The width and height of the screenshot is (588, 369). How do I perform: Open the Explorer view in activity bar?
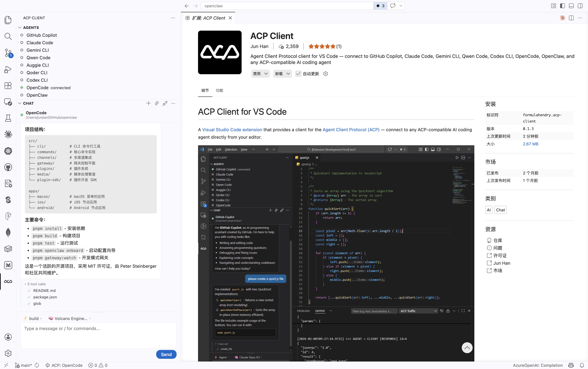pos(8,20)
